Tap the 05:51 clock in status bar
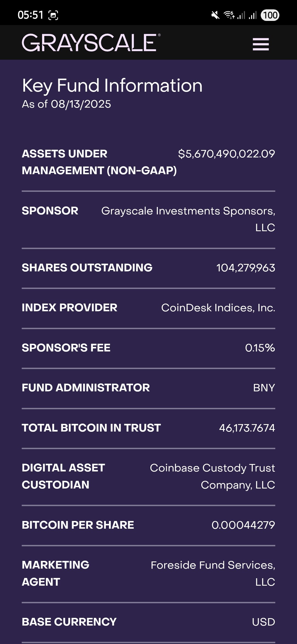The height and width of the screenshot is (644, 297). pos(31,15)
